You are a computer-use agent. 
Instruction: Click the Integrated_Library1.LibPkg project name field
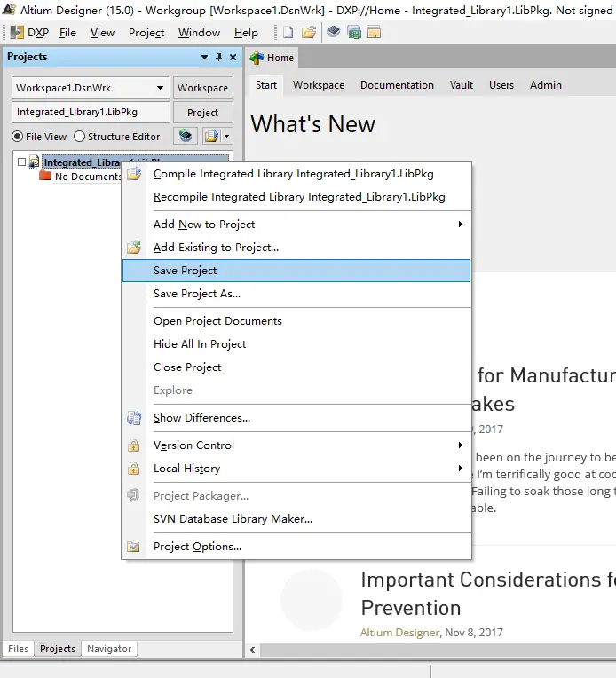[x=91, y=113]
